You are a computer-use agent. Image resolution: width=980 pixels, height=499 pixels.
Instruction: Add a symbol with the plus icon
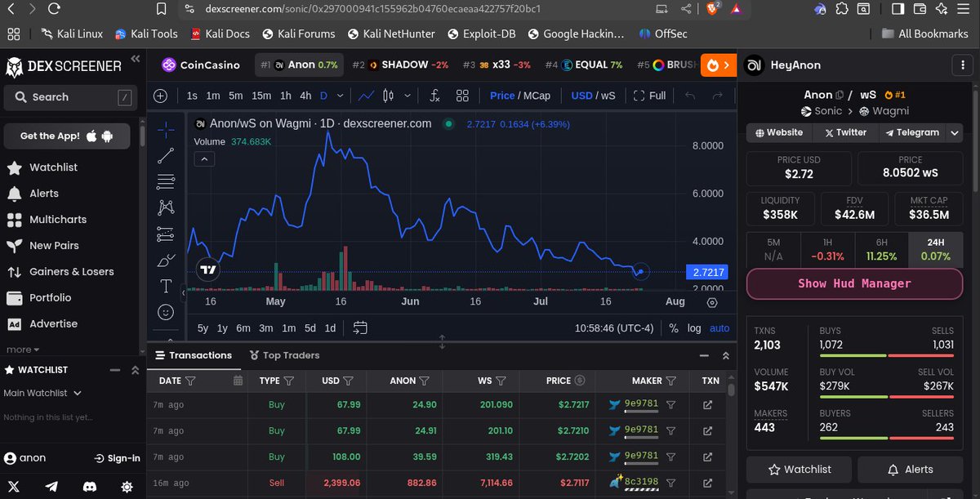(x=161, y=96)
